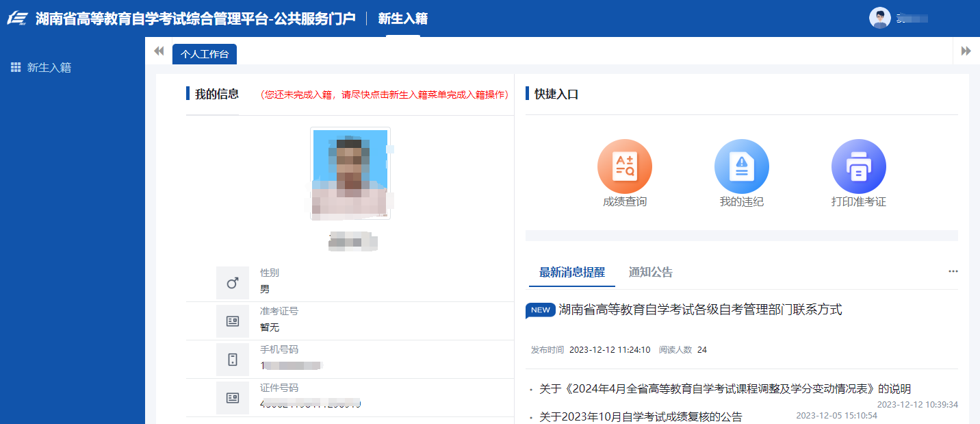Click the platform logo in the header
This screenshot has height=424, width=980.
click(x=17, y=18)
